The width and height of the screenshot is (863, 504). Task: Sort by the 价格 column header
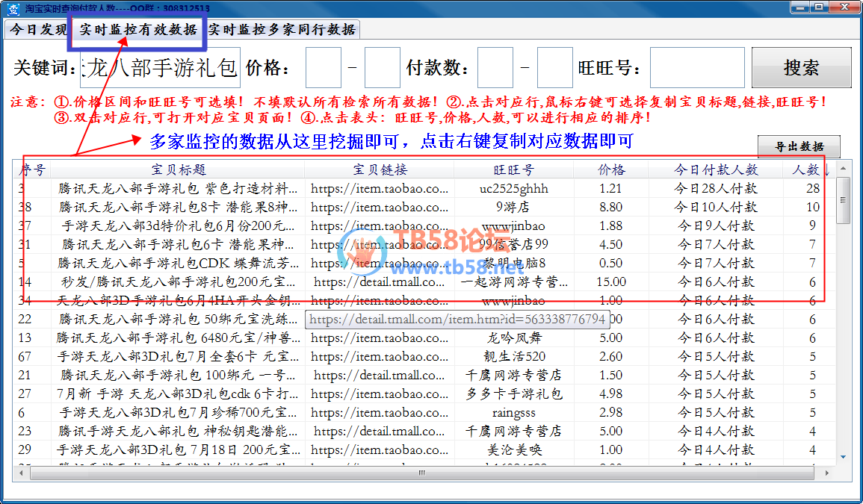[611, 169]
